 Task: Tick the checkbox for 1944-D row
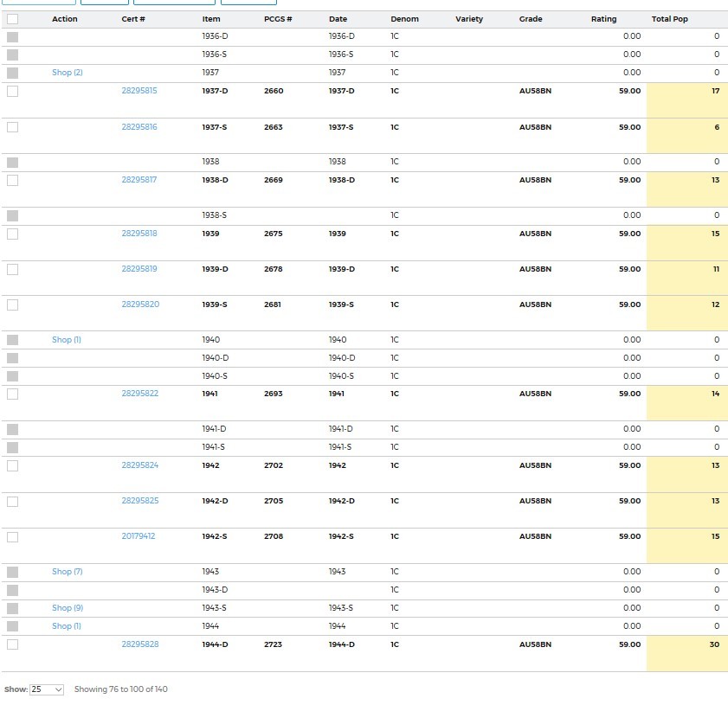point(12,644)
